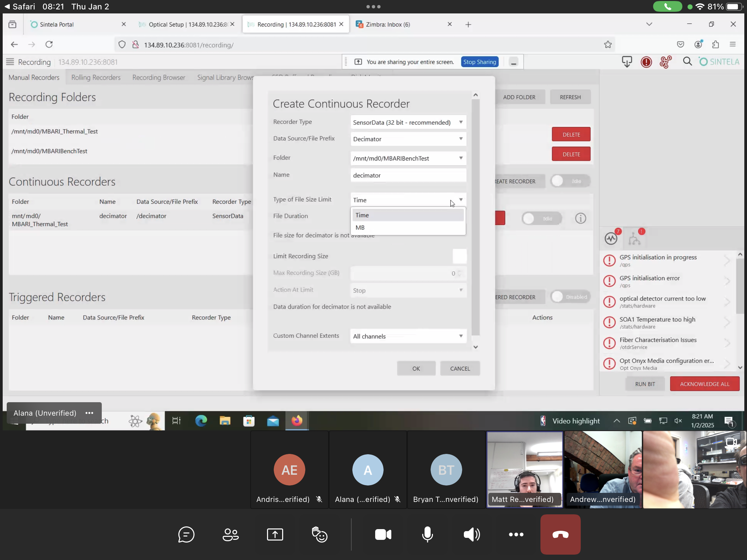The height and width of the screenshot is (560, 747).
Task: Open a new browser tab
Action: click(468, 24)
